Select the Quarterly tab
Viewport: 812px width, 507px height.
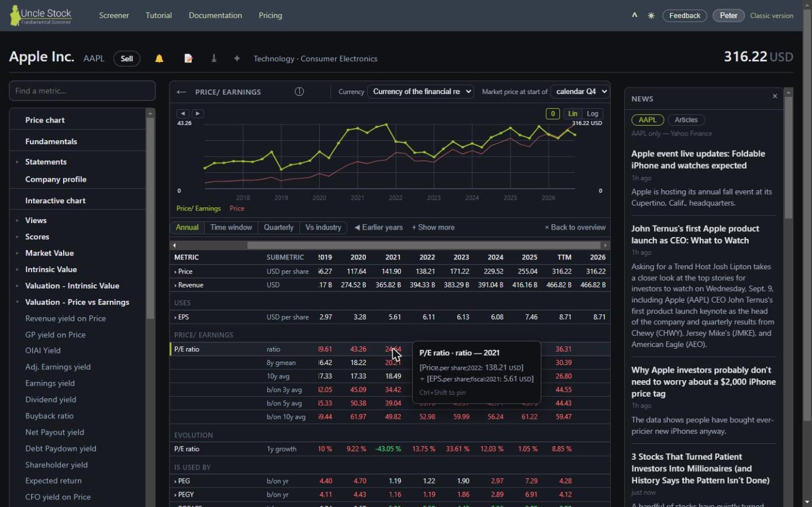pos(278,228)
